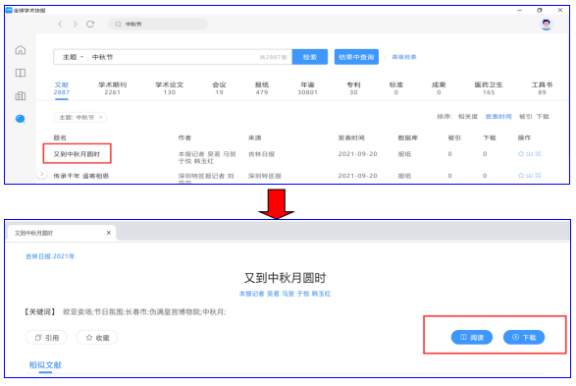Switch to the 报纸 479 tab
The width and height of the screenshot is (576, 386).
(x=262, y=88)
